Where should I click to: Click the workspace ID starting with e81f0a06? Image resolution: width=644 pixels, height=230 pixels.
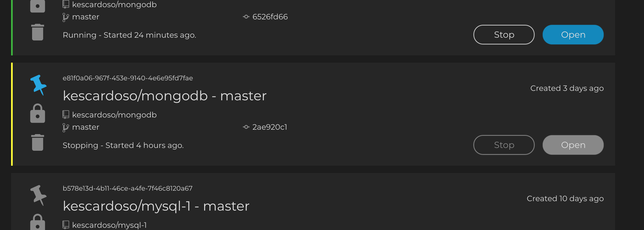coord(128,78)
